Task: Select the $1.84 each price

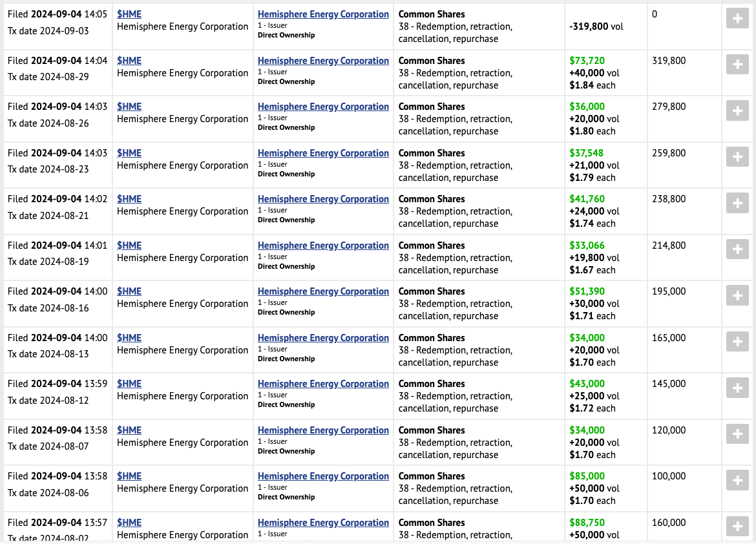Action: pyautogui.click(x=593, y=85)
